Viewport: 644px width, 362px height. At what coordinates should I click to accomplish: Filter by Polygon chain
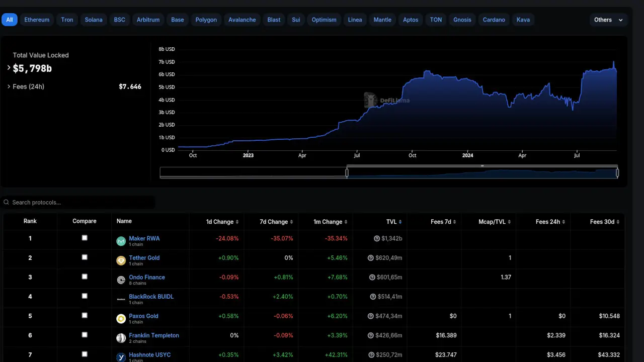coord(206,20)
